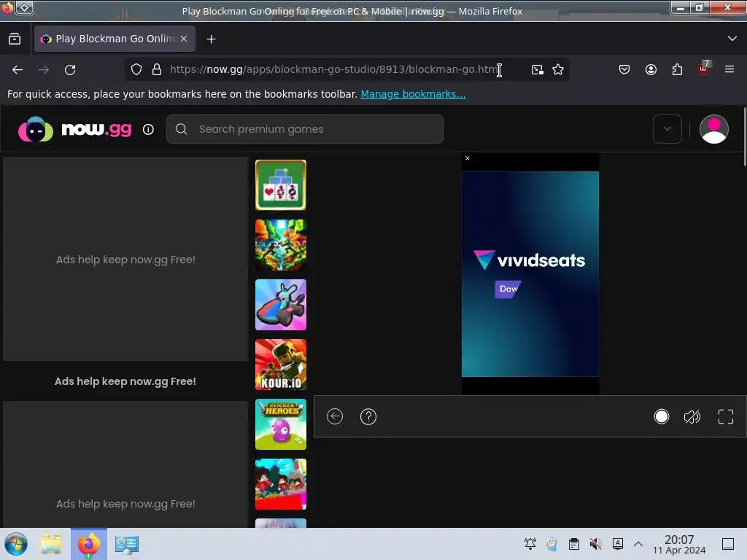This screenshot has width=747, height=560.
Task: Expand the list all tabs chevron
Action: [732, 39]
